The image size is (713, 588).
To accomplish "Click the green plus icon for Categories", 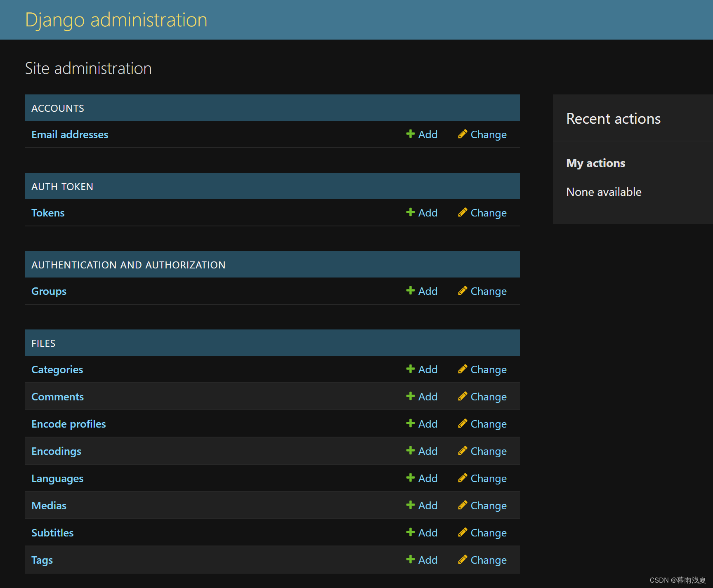I will pos(411,369).
